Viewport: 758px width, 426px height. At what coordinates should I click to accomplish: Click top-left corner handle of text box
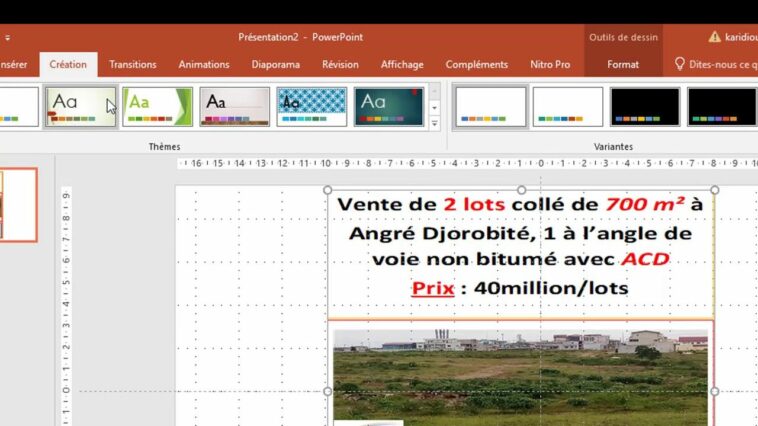(x=327, y=190)
